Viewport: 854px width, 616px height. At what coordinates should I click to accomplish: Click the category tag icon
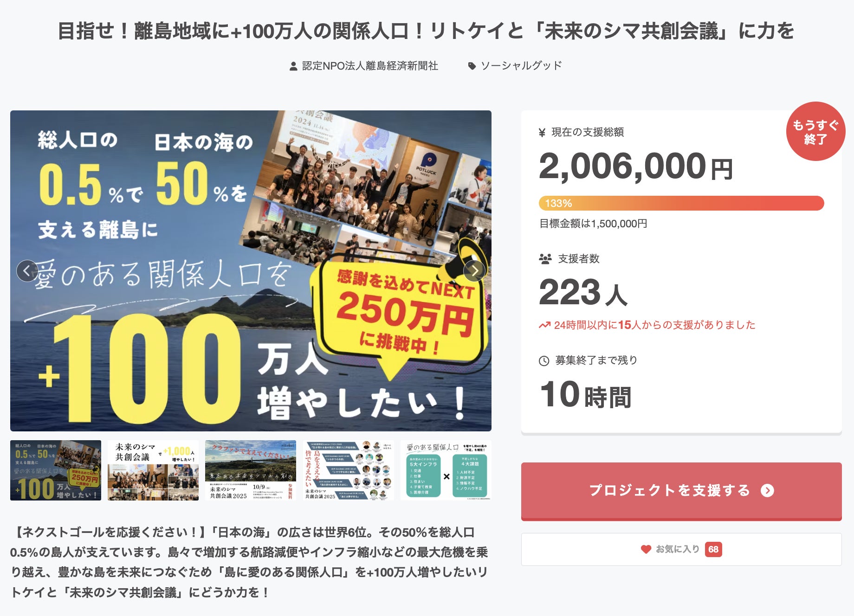point(472,66)
